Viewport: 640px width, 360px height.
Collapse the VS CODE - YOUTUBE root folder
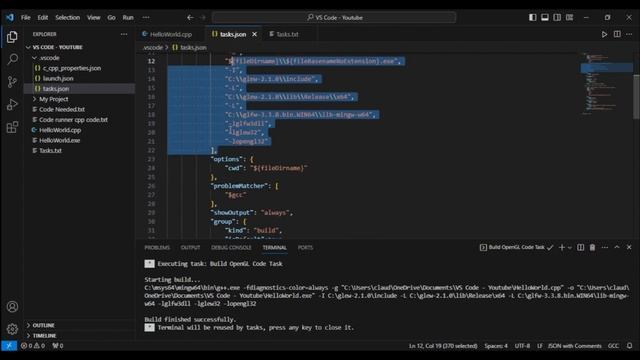click(x=29, y=47)
